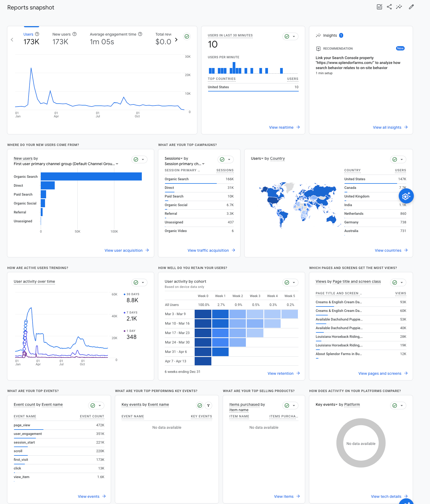Click Mar 3 - Mar 9 Week 0 cohort cell
This screenshot has height=504, width=430.
tap(203, 314)
